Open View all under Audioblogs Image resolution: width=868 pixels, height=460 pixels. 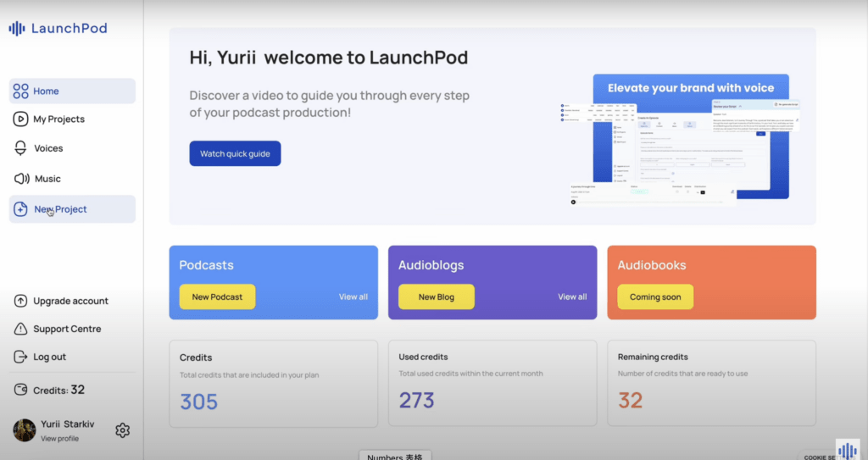[x=572, y=297]
